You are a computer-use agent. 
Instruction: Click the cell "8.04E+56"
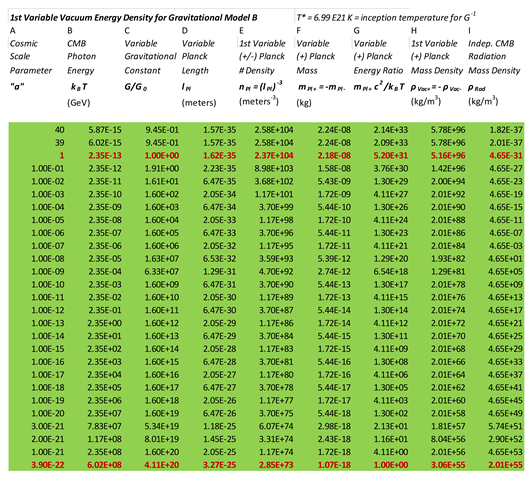[448, 439]
